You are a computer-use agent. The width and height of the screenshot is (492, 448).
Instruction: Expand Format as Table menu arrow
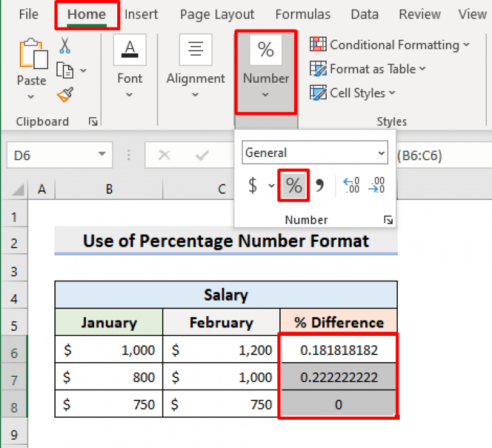pos(423,69)
